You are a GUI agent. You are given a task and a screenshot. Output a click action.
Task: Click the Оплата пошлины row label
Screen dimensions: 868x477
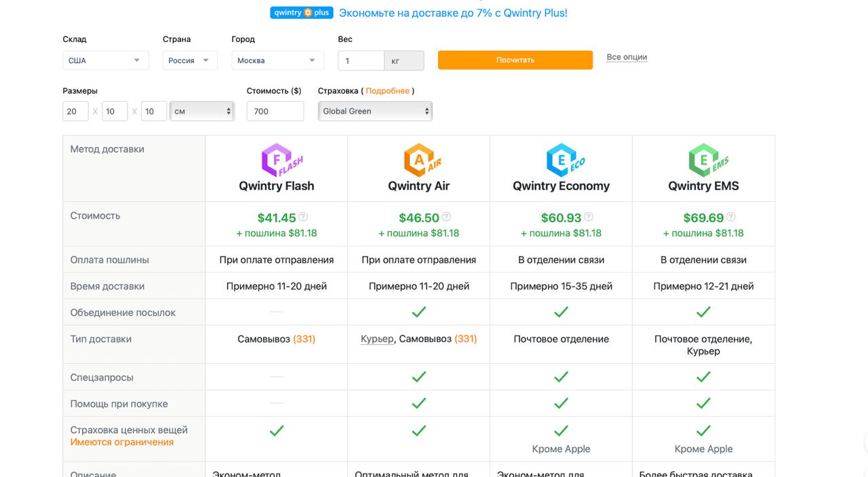click(110, 260)
